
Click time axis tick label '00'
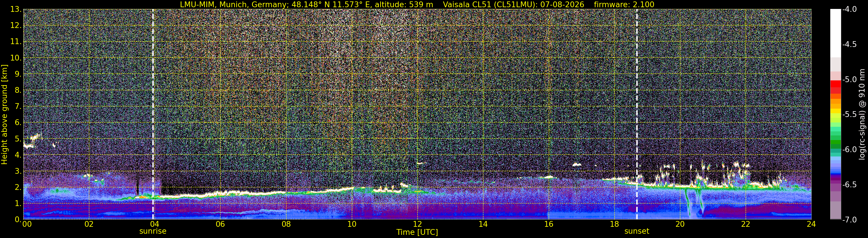click(x=26, y=224)
